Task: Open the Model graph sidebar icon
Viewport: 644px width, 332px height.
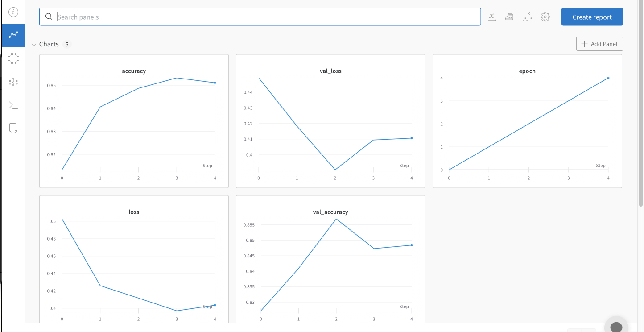Action: click(x=13, y=82)
